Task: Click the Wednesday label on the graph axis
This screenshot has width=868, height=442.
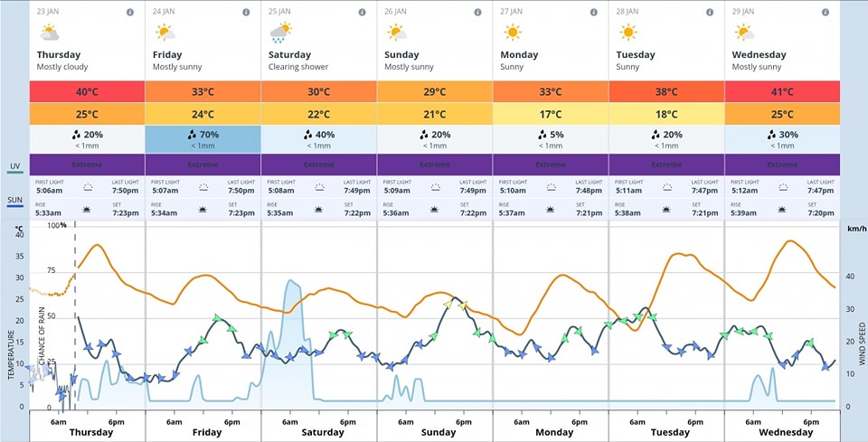Action: coord(786,432)
